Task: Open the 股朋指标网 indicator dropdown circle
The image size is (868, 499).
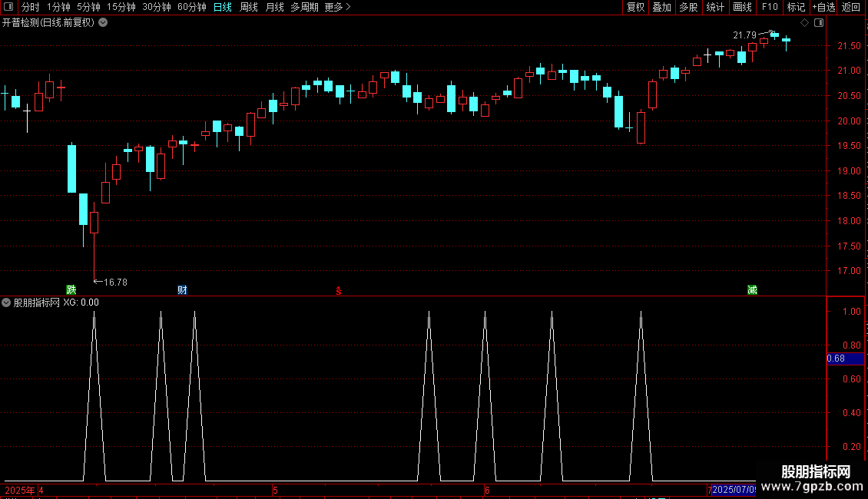Action: pos(6,302)
